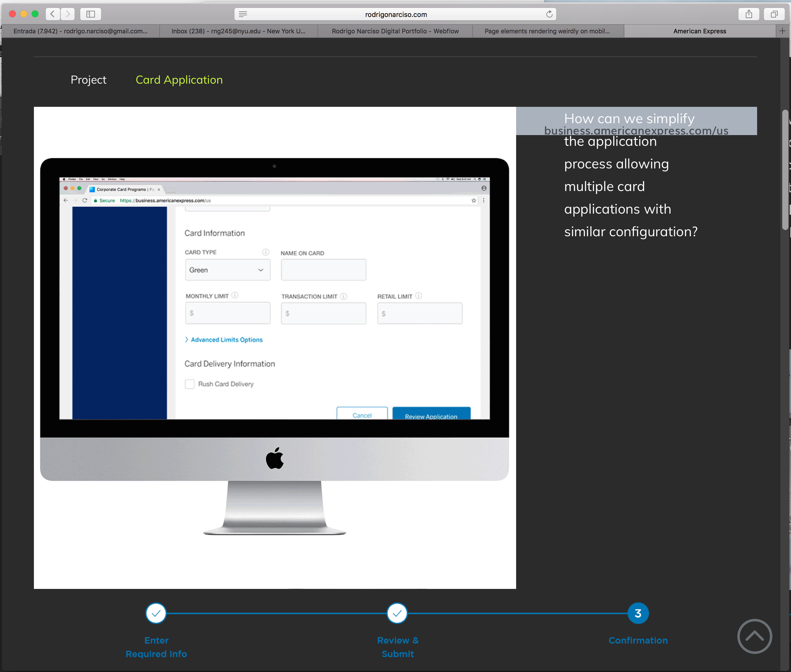The image size is (791, 672).
Task: Click the page's vertical scrollbar thumb
Action: 785,170
